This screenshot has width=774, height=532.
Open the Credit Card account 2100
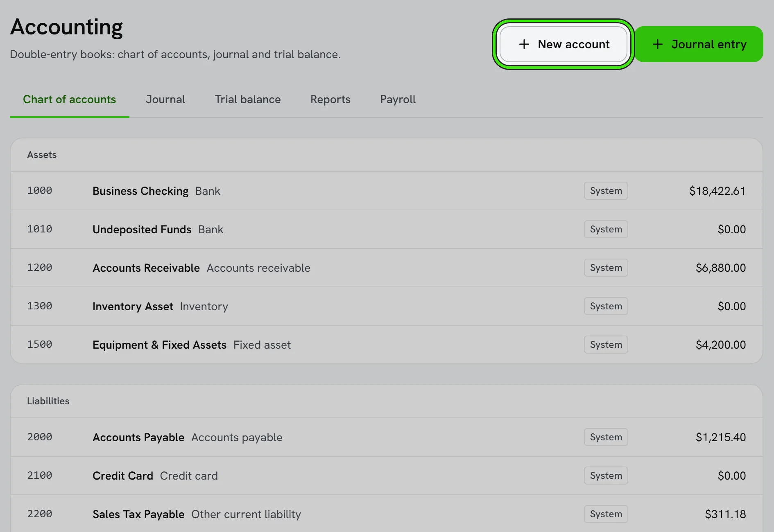coord(387,476)
